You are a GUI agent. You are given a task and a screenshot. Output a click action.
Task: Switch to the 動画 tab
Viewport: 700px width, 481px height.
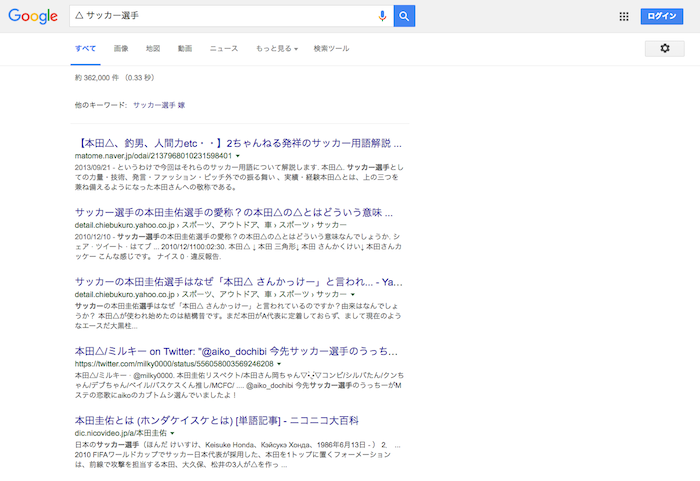[185, 48]
